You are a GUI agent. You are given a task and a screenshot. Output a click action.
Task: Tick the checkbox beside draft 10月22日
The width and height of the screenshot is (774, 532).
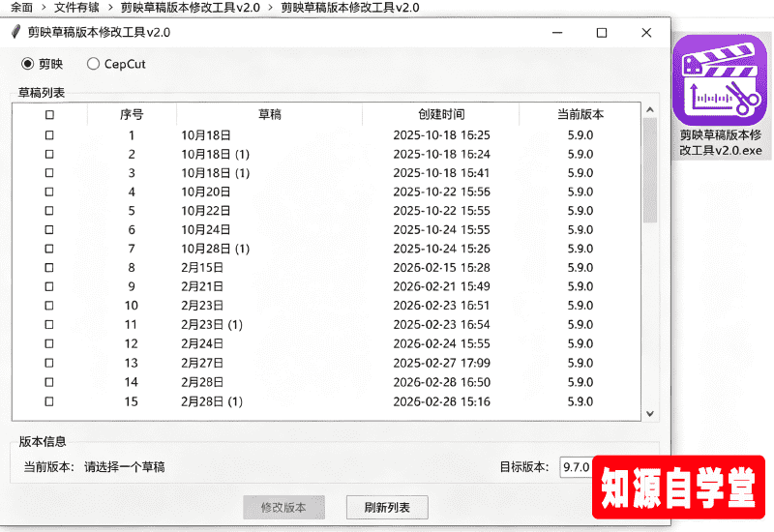click(49, 211)
